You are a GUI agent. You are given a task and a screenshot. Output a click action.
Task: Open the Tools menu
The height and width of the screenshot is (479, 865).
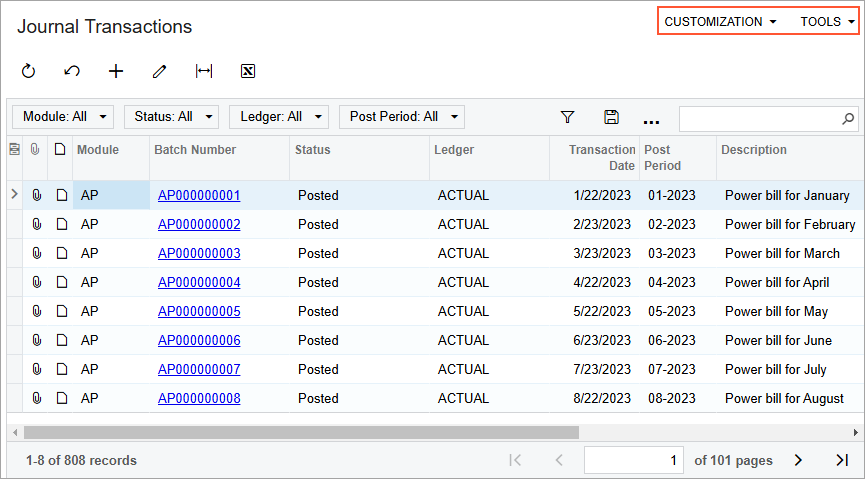tap(827, 22)
